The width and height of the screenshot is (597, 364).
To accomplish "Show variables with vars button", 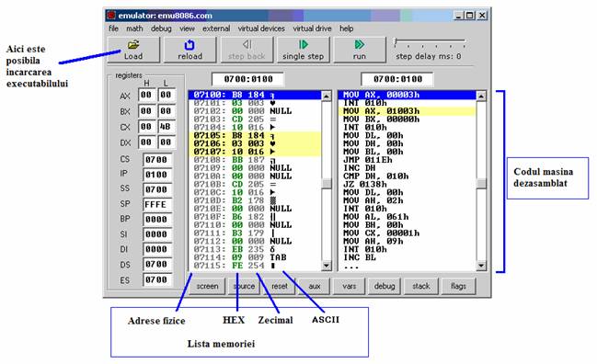I will tap(350, 286).
